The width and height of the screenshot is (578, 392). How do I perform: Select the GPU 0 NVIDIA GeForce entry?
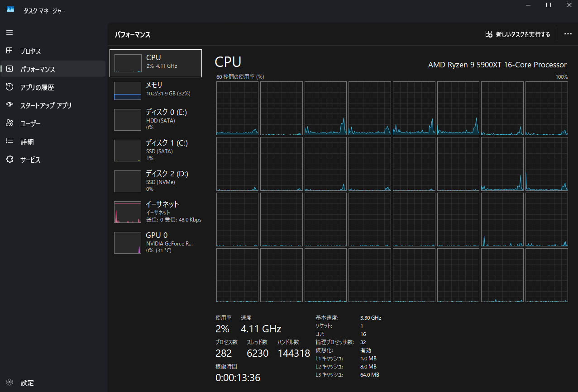(x=156, y=242)
